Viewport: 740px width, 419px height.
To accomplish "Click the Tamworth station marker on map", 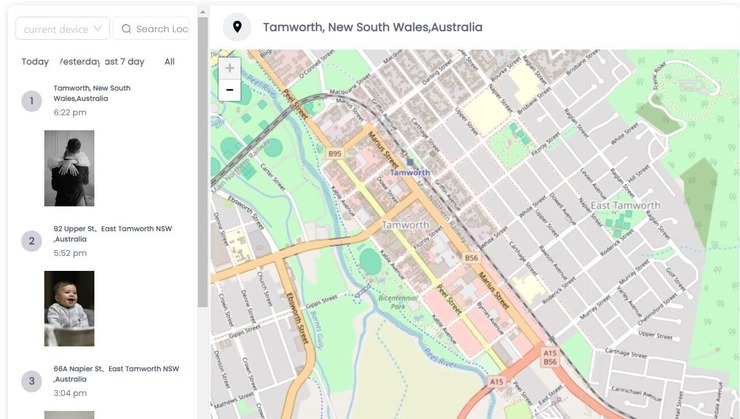I will click(x=409, y=162).
